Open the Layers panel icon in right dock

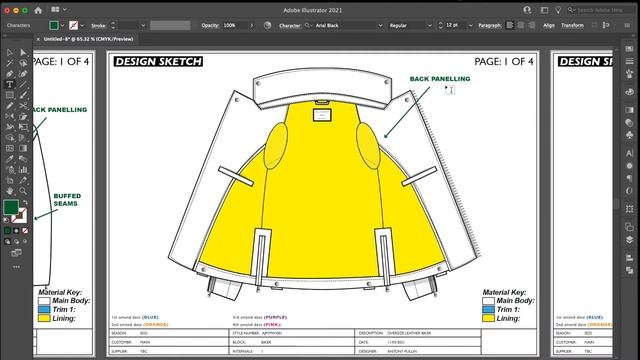629,240
